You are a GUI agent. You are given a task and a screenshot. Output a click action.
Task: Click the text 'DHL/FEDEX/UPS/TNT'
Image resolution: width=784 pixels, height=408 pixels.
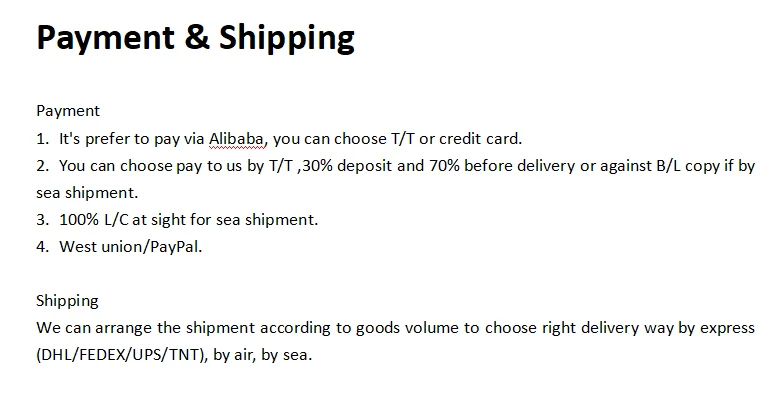pos(122,354)
